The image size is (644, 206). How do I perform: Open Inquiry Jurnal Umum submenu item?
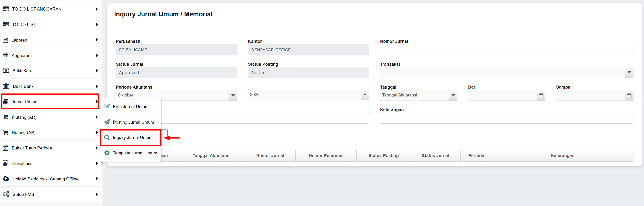coord(133,138)
